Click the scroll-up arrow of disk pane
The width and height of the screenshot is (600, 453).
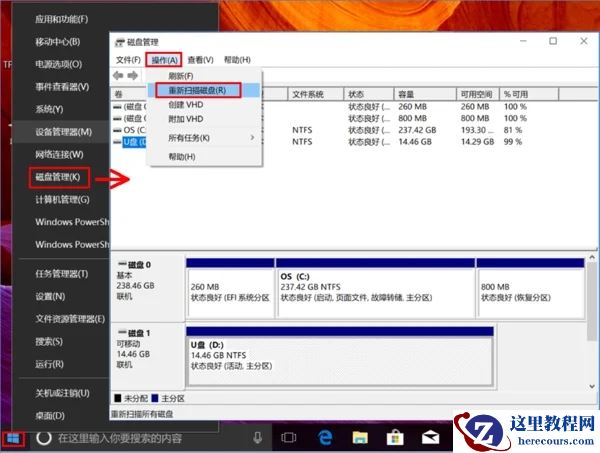point(592,258)
